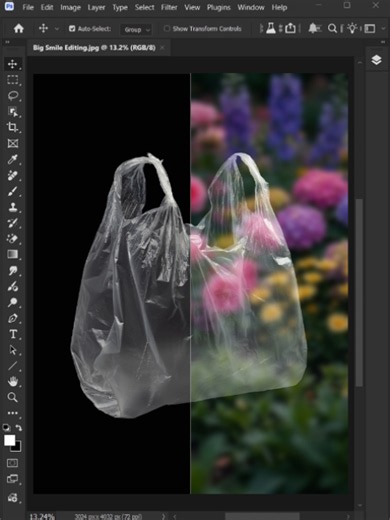Open the Window menu
The width and height of the screenshot is (390, 520).
pos(251,7)
